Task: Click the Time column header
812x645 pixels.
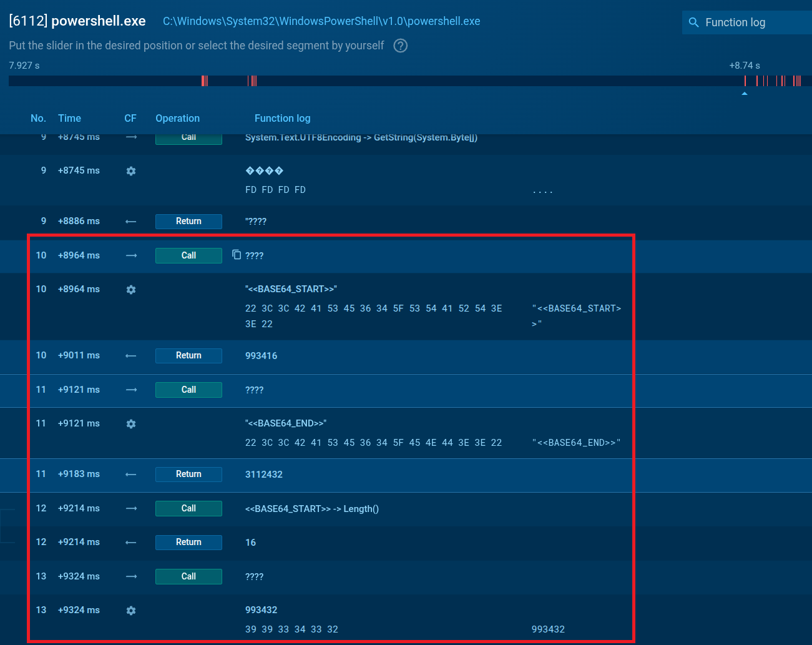Action: point(69,118)
